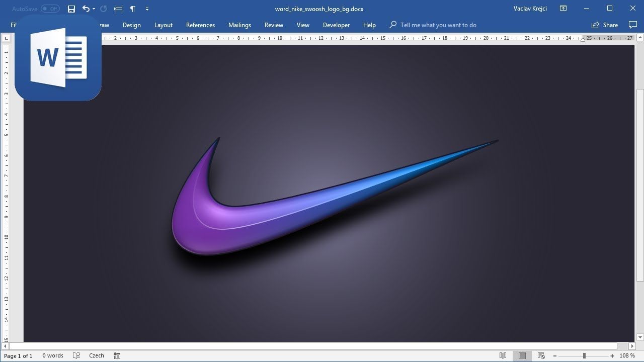Switch to Print Layout view

point(522,355)
